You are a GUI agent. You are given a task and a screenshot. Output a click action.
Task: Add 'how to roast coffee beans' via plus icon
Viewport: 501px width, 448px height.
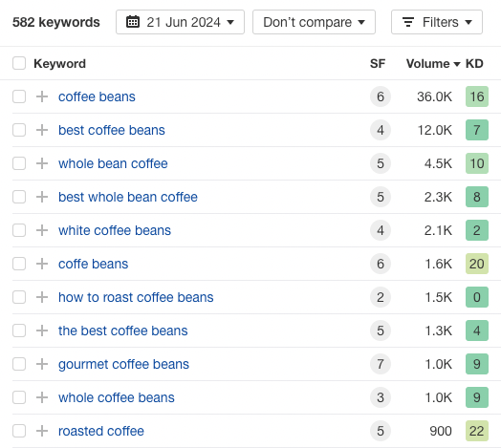click(x=42, y=297)
